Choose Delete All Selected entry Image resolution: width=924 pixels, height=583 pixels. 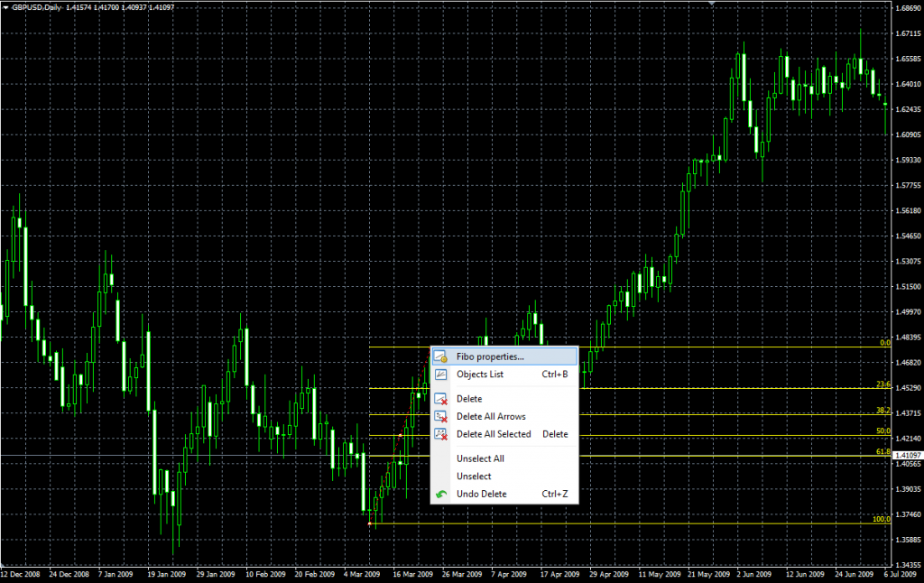point(504,434)
